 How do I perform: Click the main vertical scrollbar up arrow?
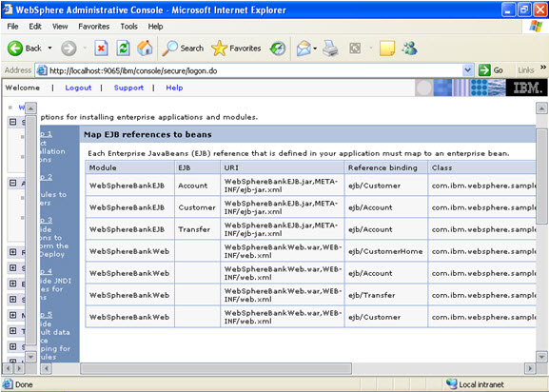pyautogui.click(x=541, y=108)
